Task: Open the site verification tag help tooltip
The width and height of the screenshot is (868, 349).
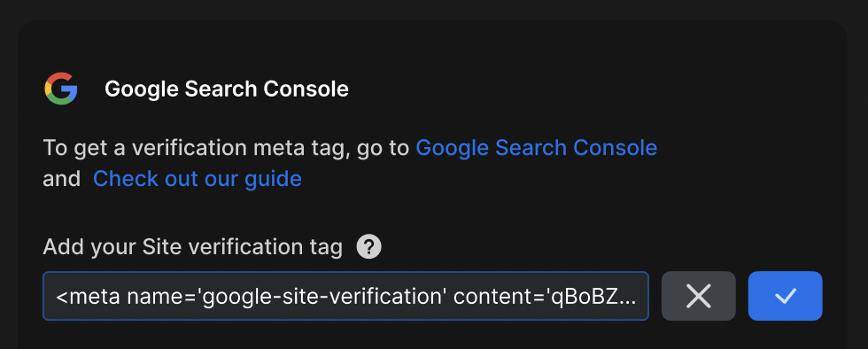Action: [368, 247]
